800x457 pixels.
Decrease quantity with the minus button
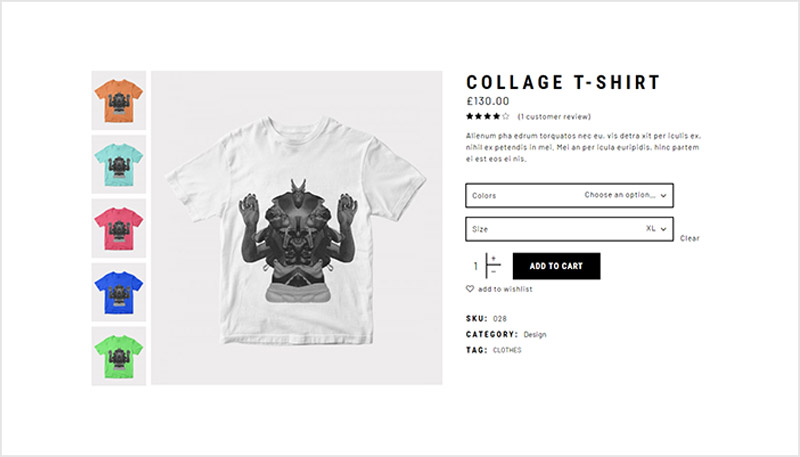pos(493,271)
